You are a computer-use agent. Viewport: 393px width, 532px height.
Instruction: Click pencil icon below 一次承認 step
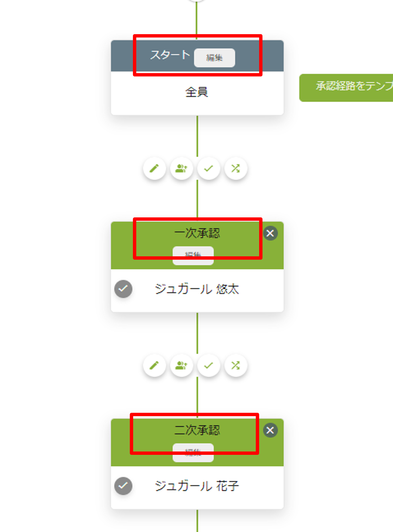(154, 365)
